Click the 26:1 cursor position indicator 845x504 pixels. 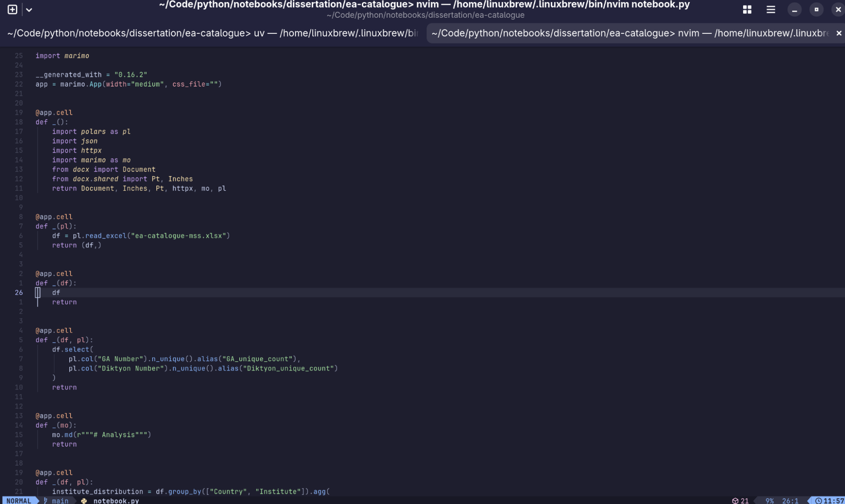[790, 501]
